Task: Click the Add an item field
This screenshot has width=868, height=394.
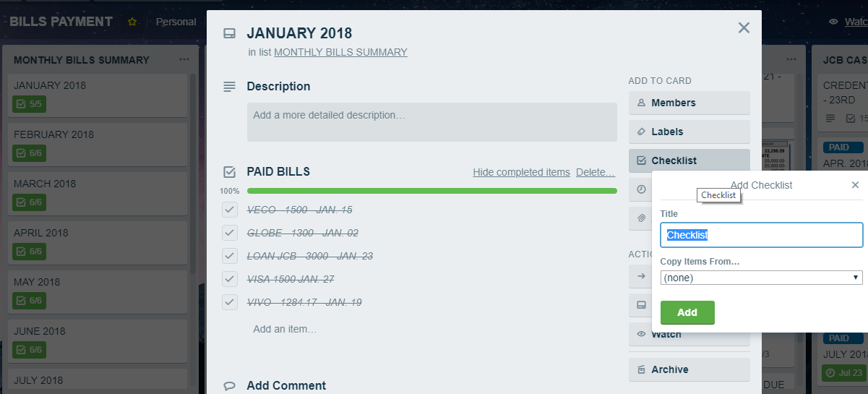Action: 285,329
